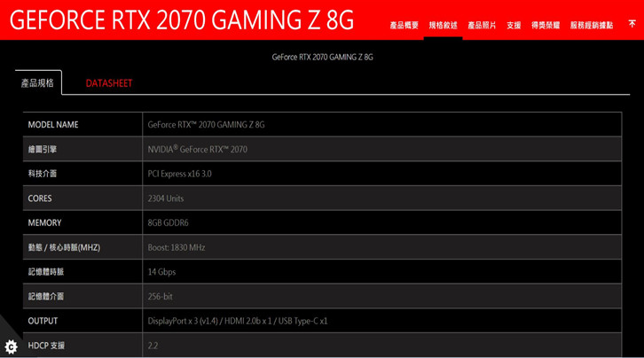Select the 14 Gbps value

[161, 272]
